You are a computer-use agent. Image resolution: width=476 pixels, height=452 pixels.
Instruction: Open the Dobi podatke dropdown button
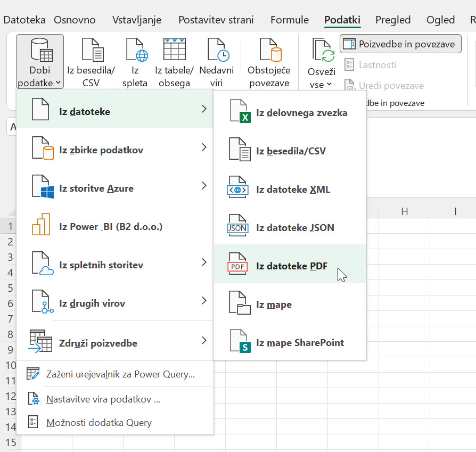[40, 62]
